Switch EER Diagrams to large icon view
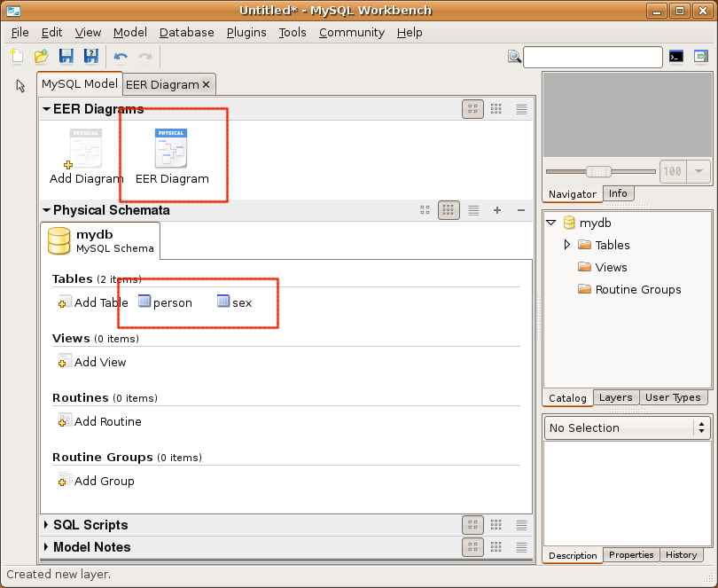This screenshot has height=588, width=718. pyautogui.click(x=472, y=109)
